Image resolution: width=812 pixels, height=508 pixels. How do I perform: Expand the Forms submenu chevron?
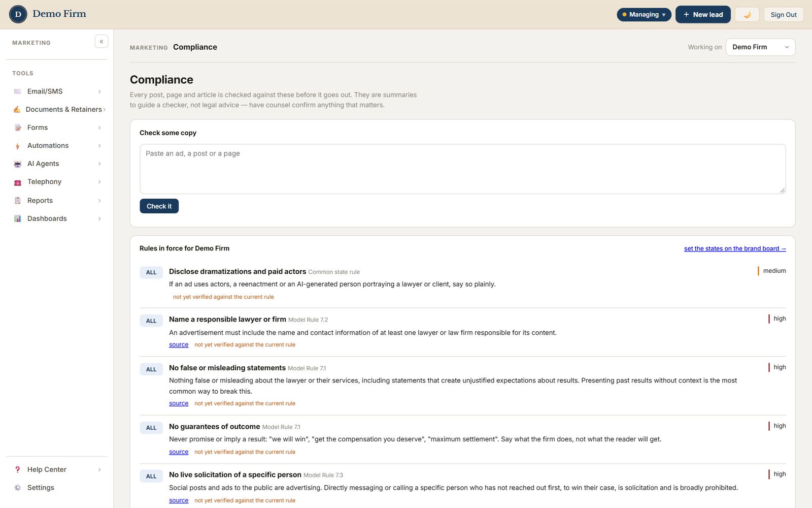pos(99,128)
